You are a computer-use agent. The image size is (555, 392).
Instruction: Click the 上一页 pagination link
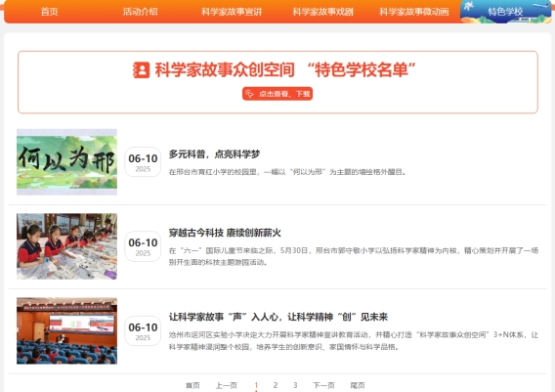227,385
